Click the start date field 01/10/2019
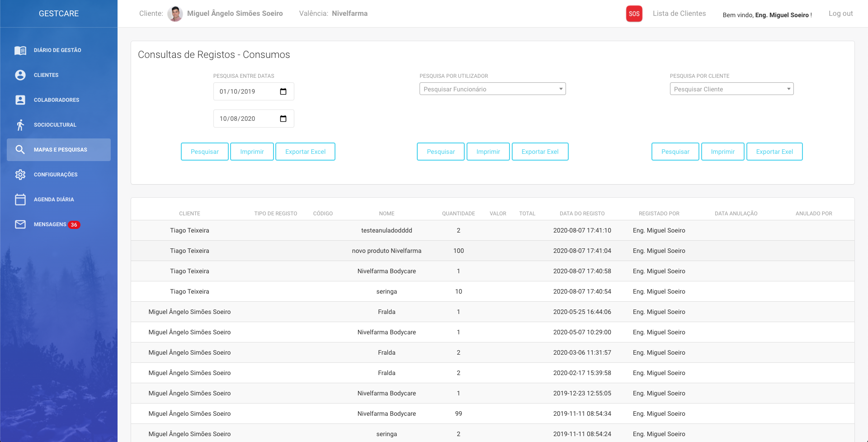 pos(254,91)
